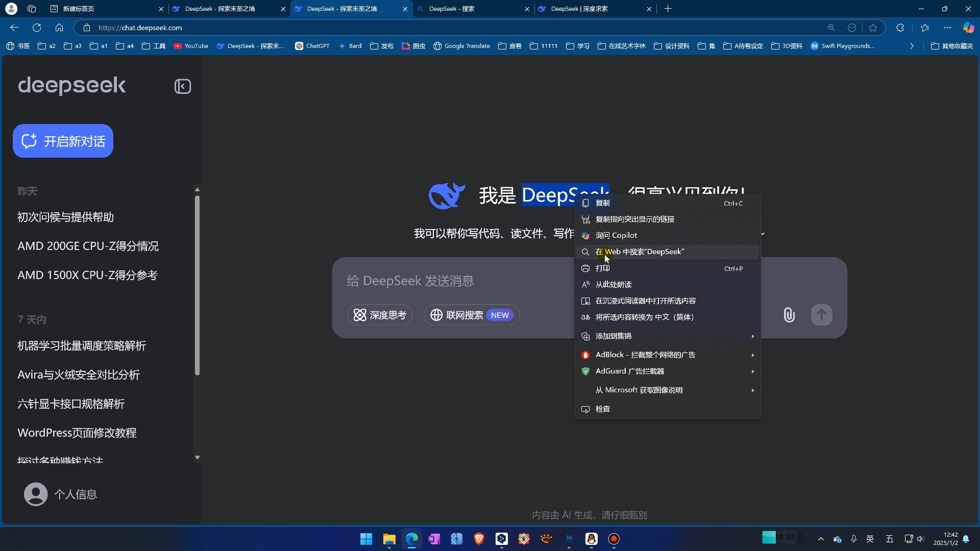This screenshot has width=980, height=551.
Task: Open chat WordPress页面修改教程
Action: pos(77,433)
